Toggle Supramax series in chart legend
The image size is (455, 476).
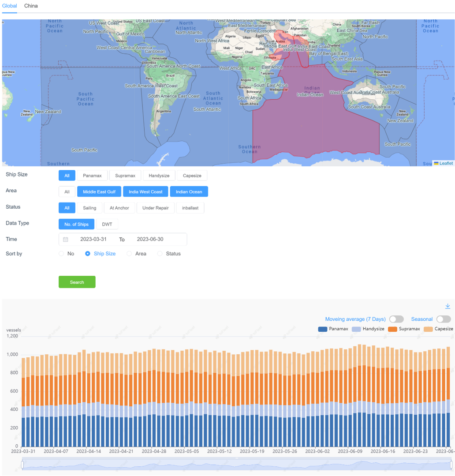click(404, 329)
